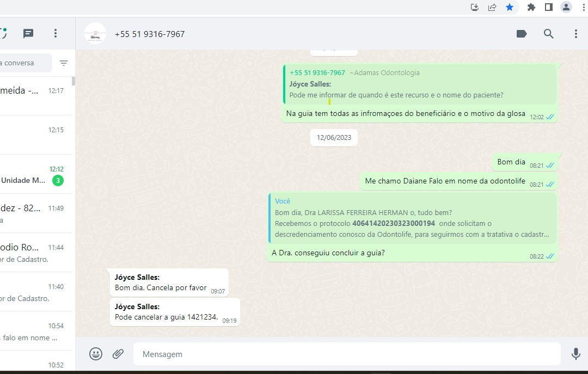The image size is (588, 374).
Task: Open the browser profile avatar
Action: (x=566, y=7)
